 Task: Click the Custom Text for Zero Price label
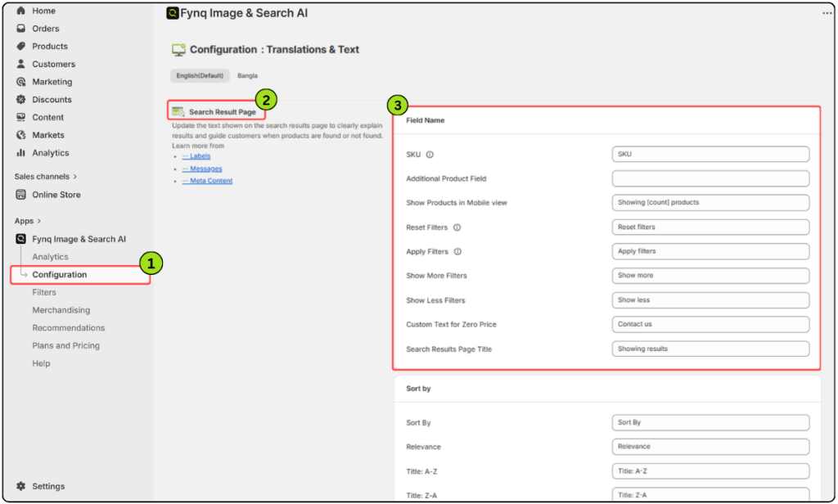[x=451, y=325]
